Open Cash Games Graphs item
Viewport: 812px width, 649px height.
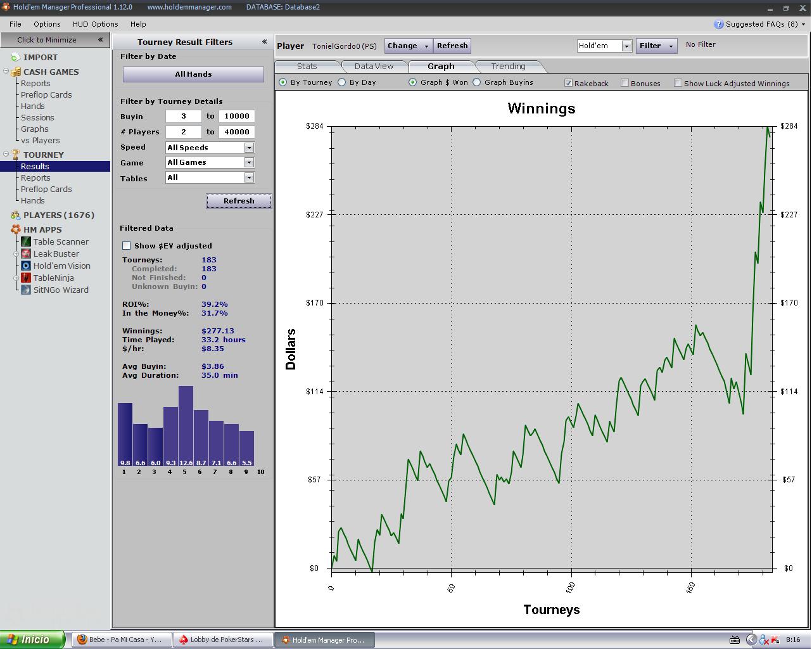[x=34, y=129]
